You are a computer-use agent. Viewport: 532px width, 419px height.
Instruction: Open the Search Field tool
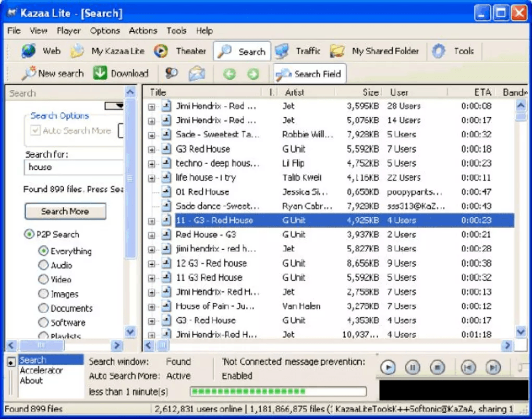[x=309, y=73]
